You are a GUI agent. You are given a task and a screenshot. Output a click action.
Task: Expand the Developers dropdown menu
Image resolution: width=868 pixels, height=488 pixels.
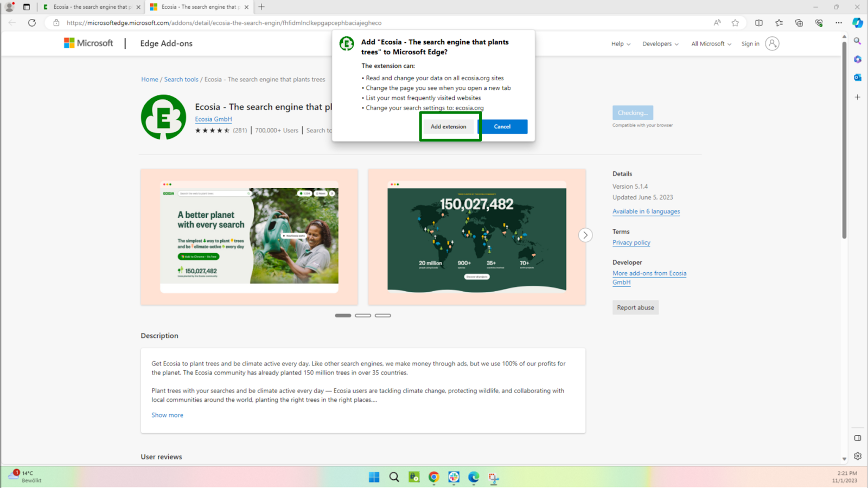660,44
